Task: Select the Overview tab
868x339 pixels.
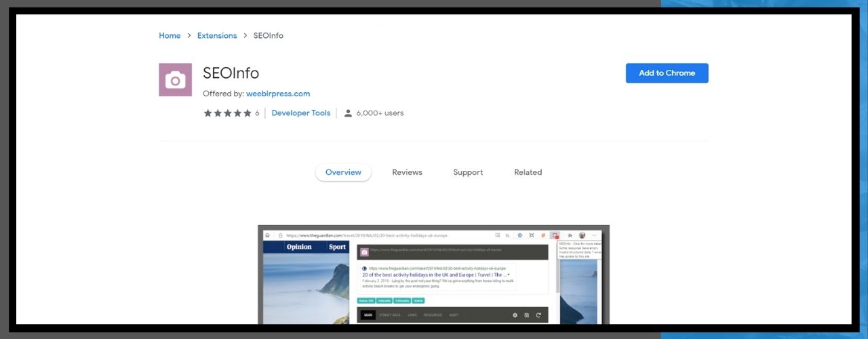Action: (343, 172)
